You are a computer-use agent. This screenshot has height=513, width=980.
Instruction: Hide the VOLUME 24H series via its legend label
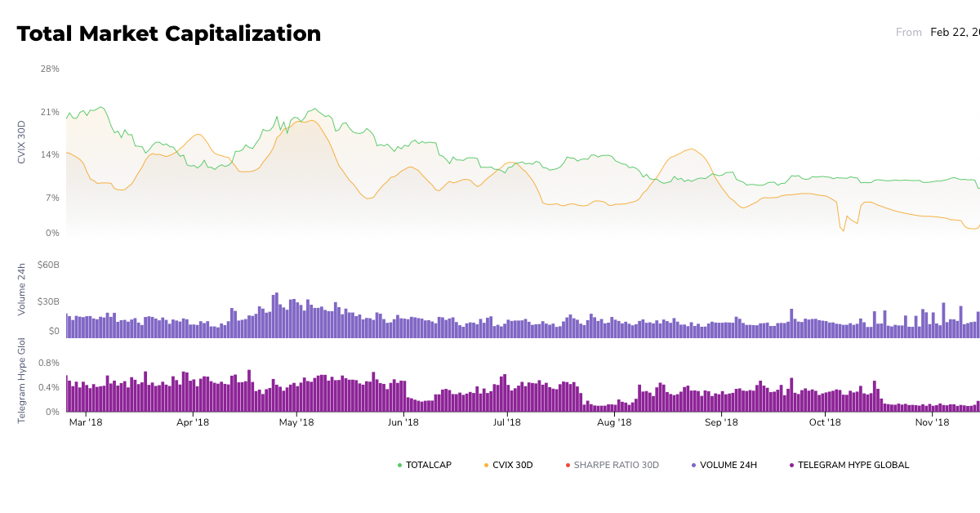click(x=728, y=466)
